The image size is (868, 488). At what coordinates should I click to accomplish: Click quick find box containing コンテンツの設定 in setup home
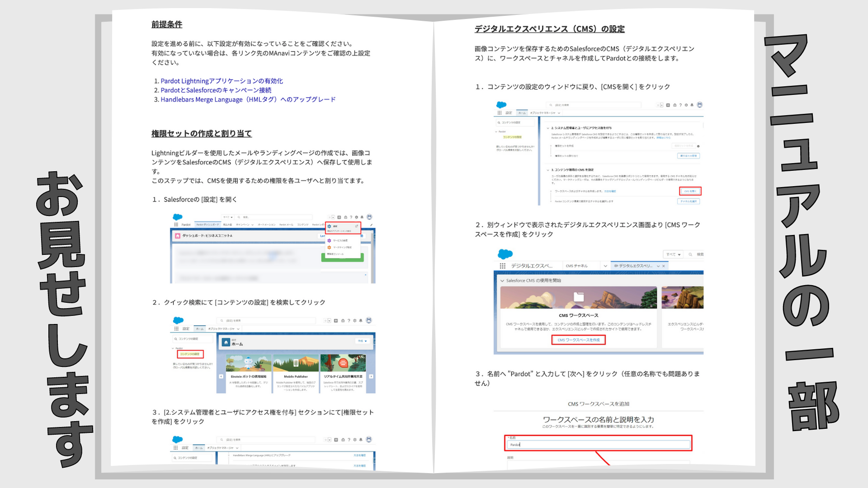pyautogui.click(x=193, y=339)
